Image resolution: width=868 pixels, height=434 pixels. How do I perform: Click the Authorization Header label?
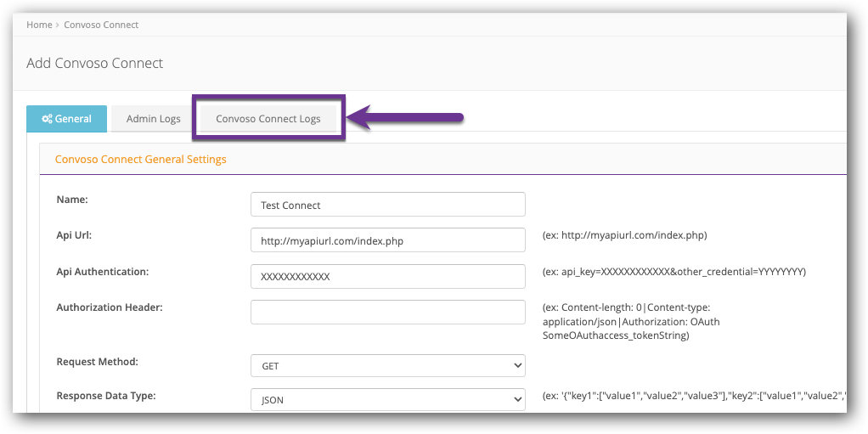(x=110, y=307)
